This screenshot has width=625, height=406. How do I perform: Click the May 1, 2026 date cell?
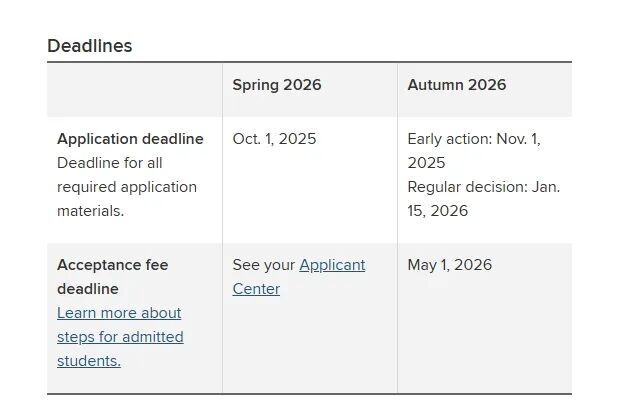point(450,265)
